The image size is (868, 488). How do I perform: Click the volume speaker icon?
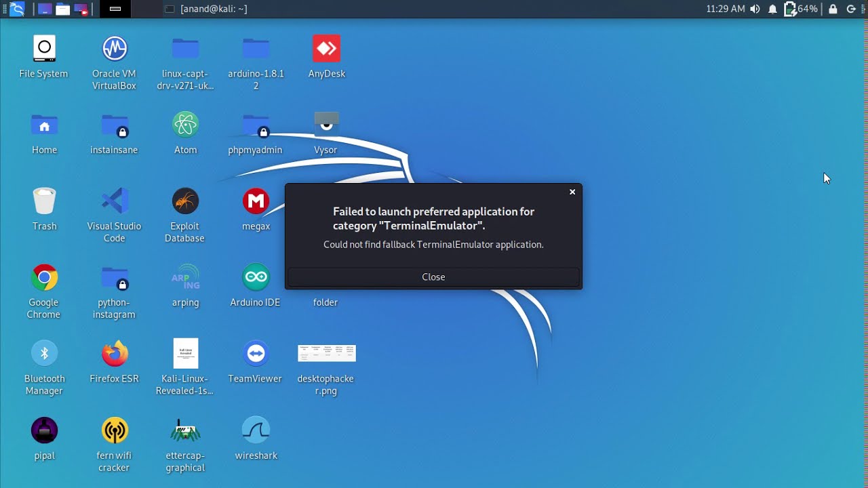[755, 9]
